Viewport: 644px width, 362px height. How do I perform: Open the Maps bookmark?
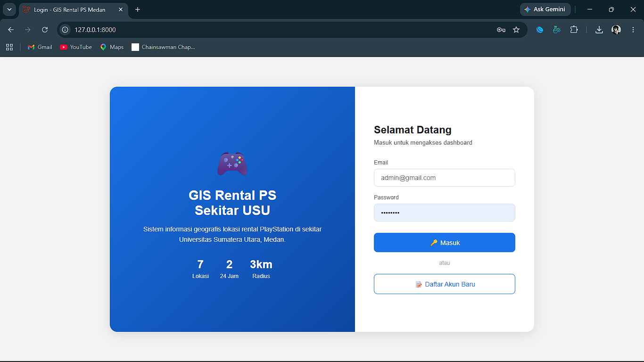[112, 47]
